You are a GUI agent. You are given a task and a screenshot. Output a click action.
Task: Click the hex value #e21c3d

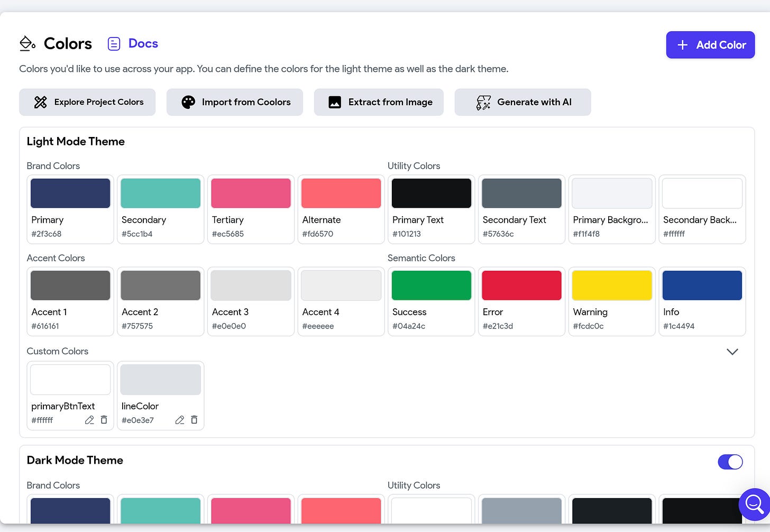click(x=498, y=326)
